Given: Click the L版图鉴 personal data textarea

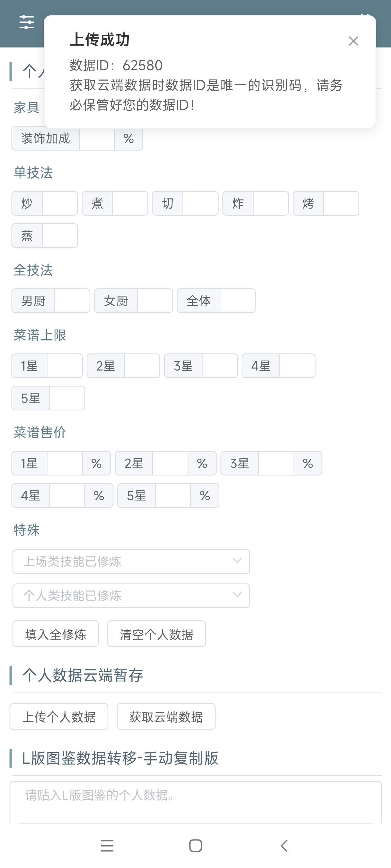Looking at the screenshot, I should click(x=196, y=802).
